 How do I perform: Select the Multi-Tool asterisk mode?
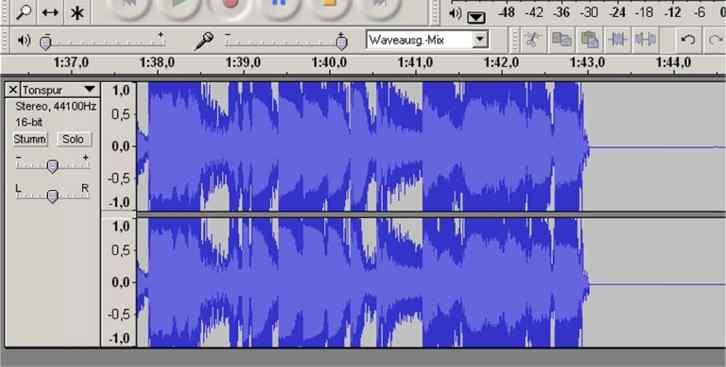coord(77,12)
